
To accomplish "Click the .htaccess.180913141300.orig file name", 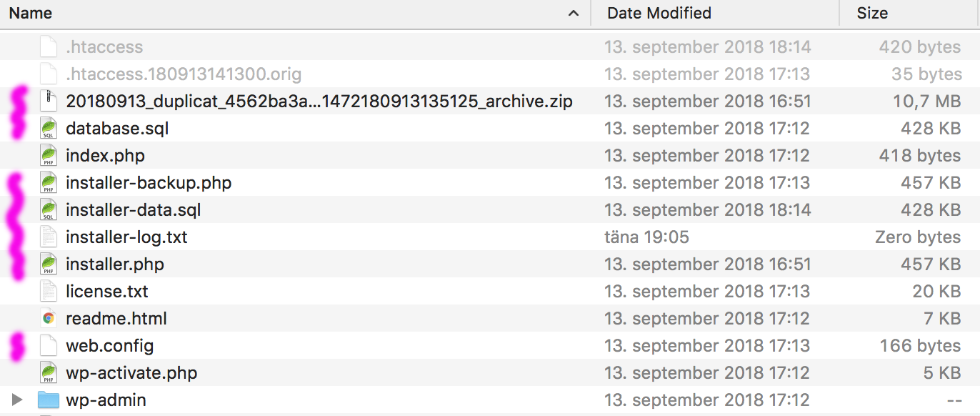I will coord(184,74).
